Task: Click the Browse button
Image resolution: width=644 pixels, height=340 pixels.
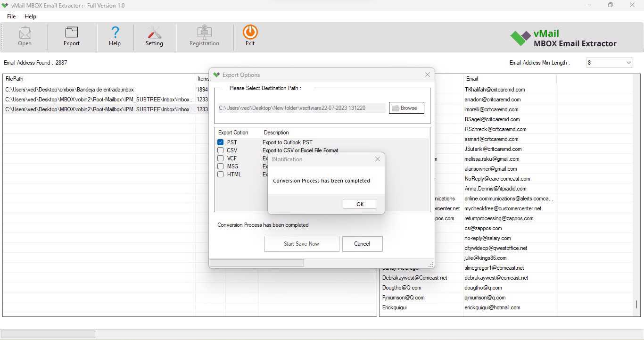Action: [x=406, y=108]
